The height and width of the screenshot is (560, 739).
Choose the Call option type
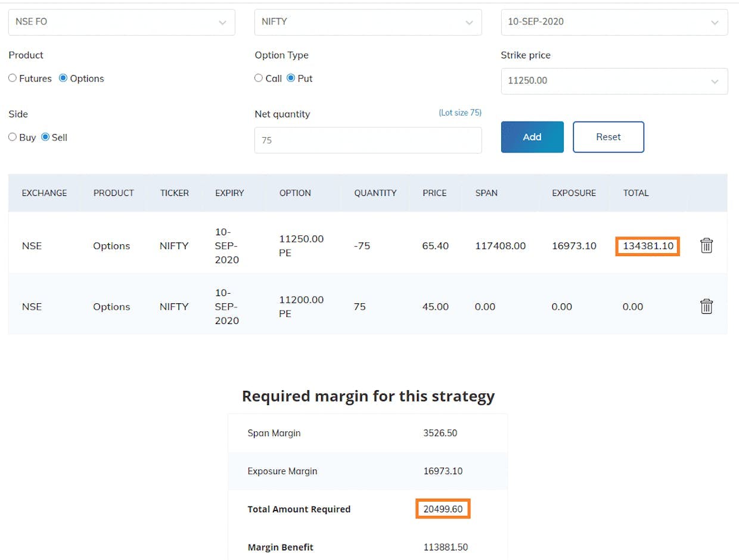coord(259,78)
